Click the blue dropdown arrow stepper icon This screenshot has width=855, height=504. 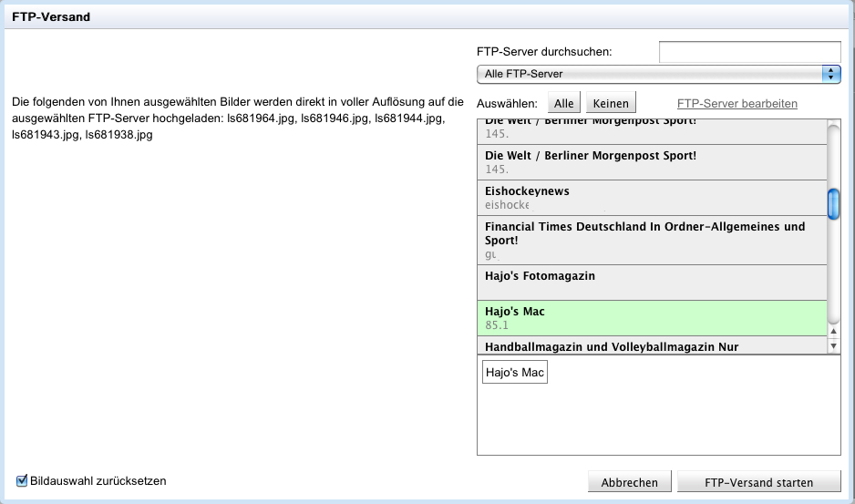(x=830, y=74)
